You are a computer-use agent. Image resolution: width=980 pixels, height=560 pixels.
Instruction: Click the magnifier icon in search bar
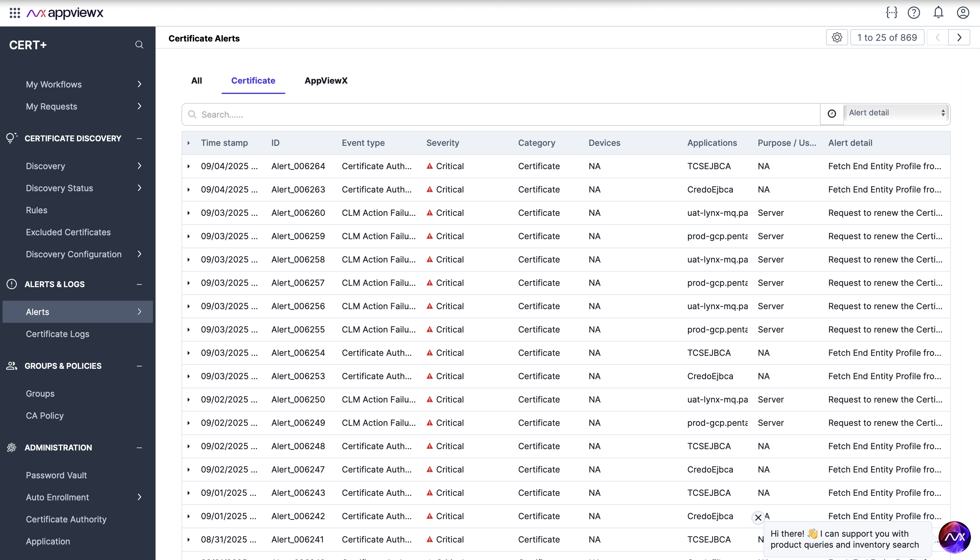tap(192, 114)
